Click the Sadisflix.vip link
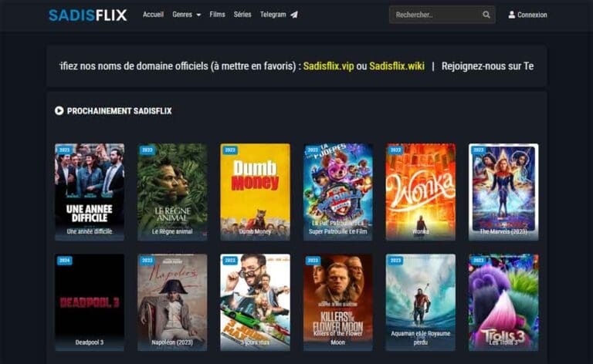This screenshot has height=364, width=593. pos(329,66)
